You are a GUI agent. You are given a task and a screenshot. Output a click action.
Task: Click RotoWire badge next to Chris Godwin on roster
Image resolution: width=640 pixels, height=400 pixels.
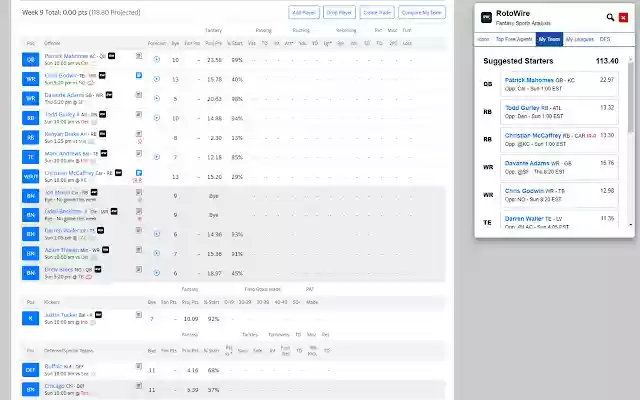click(102, 76)
